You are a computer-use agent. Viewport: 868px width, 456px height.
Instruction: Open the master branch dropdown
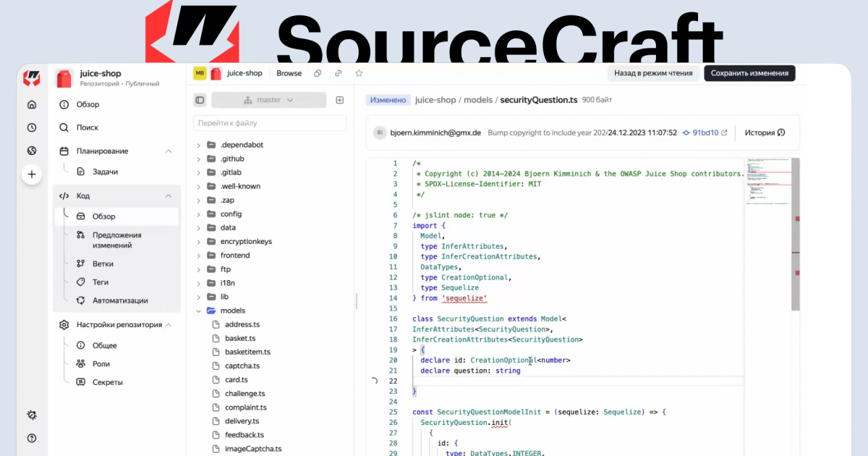[268, 100]
